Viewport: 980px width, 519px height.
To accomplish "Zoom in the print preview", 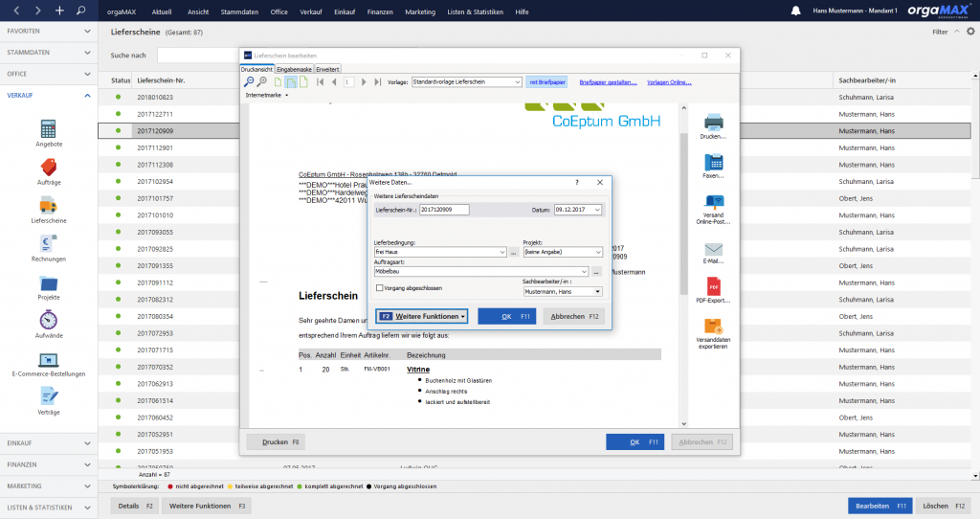I will click(262, 82).
